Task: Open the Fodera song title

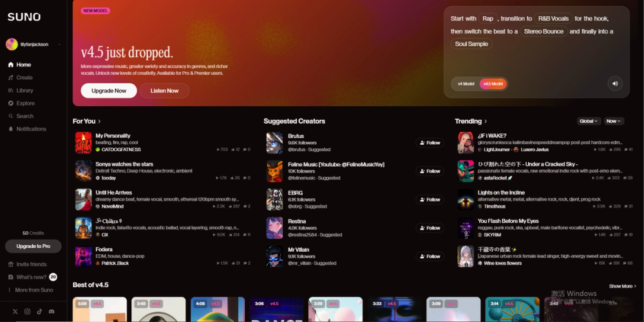Action: [104, 249]
